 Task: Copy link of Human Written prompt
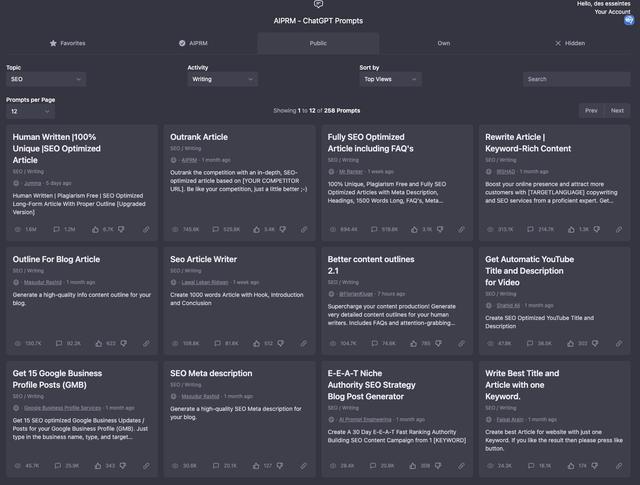click(146, 229)
